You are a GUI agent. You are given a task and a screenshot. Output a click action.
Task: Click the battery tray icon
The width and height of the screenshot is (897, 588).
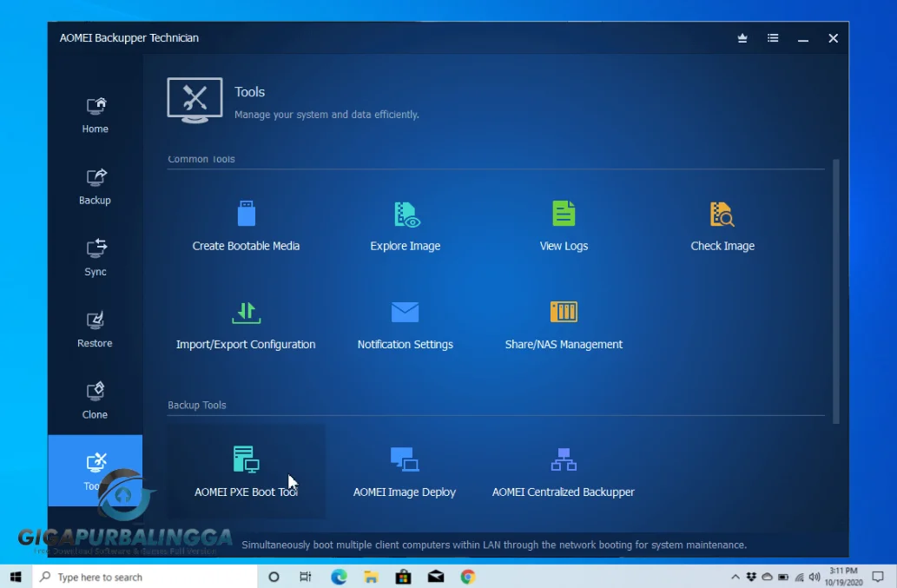[783, 577]
